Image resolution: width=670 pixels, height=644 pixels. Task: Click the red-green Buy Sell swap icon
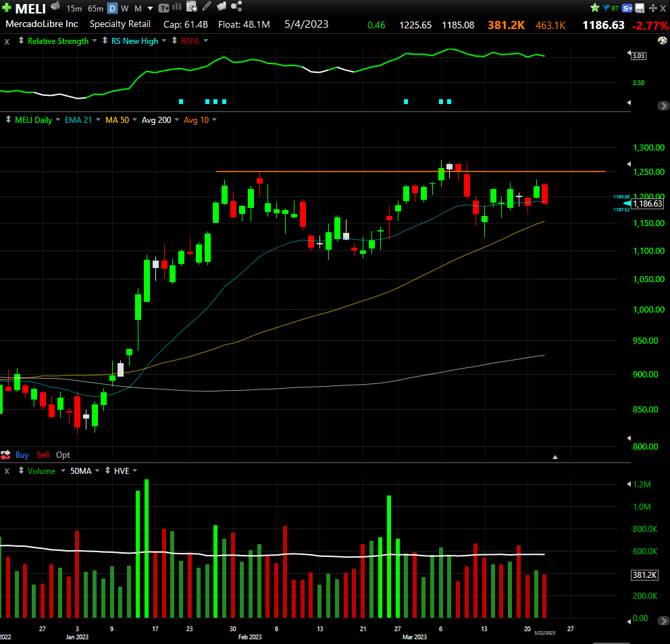point(5,455)
